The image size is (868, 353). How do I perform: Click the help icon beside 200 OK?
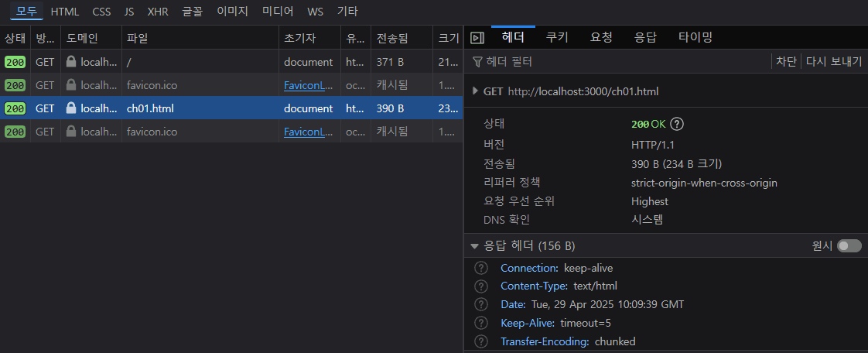coord(678,124)
